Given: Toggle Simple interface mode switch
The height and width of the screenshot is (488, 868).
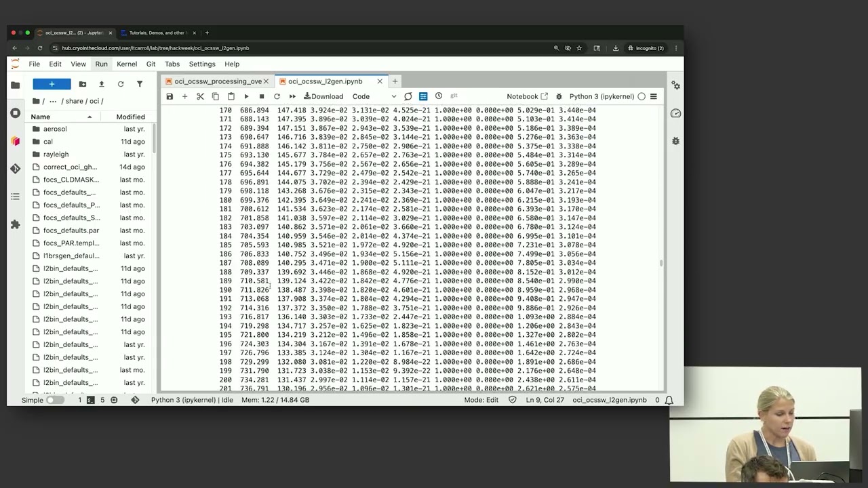Looking at the screenshot, I should (55, 400).
